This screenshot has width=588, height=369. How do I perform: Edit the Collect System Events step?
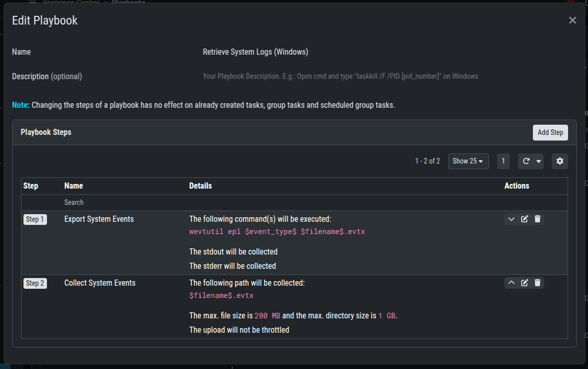524,283
